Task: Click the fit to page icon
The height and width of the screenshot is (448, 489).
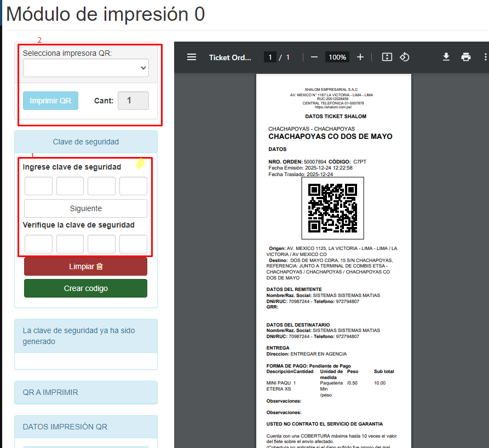Action: pos(387,57)
